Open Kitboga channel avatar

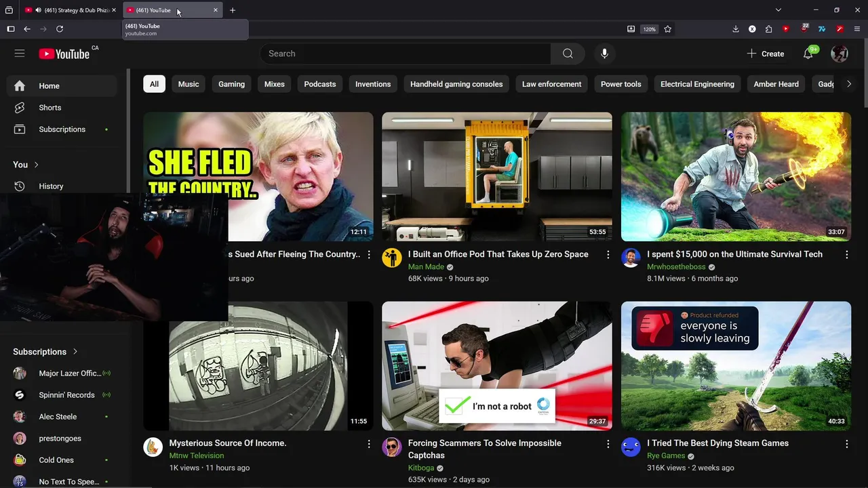[x=392, y=447]
